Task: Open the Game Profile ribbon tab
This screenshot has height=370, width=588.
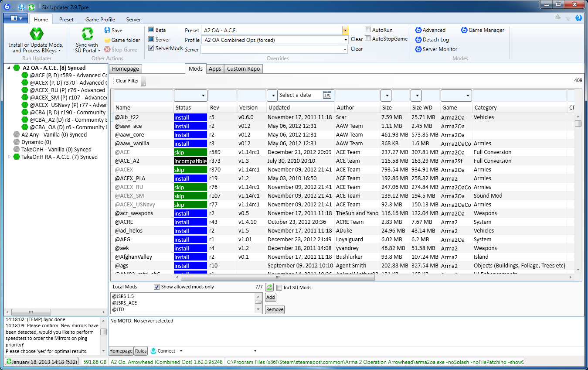Action: coord(100,20)
